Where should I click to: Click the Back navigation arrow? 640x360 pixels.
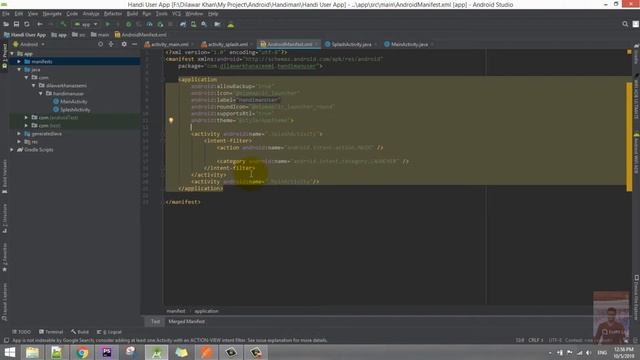pos(40,24)
